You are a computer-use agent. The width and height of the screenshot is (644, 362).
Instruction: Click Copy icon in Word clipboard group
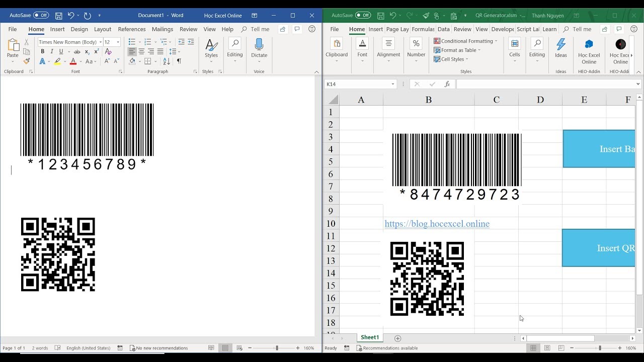(27, 51)
